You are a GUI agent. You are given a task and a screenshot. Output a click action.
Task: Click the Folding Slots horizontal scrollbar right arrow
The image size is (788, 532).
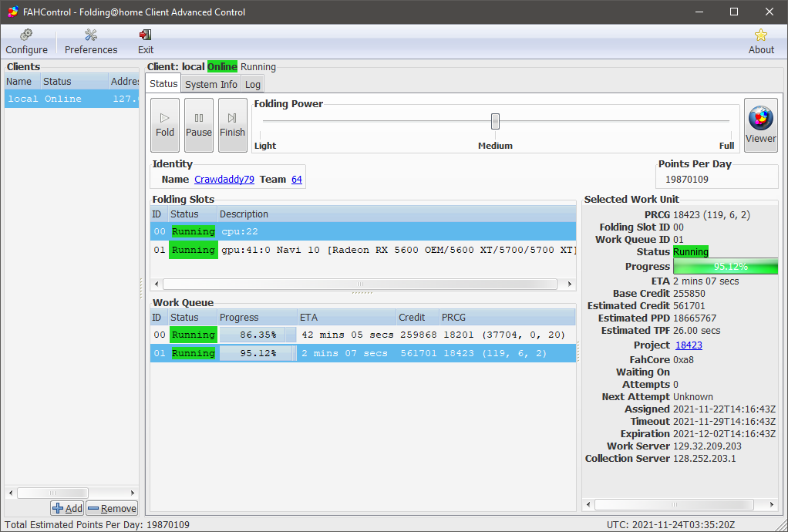pyautogui.click(x=569, y=285)
